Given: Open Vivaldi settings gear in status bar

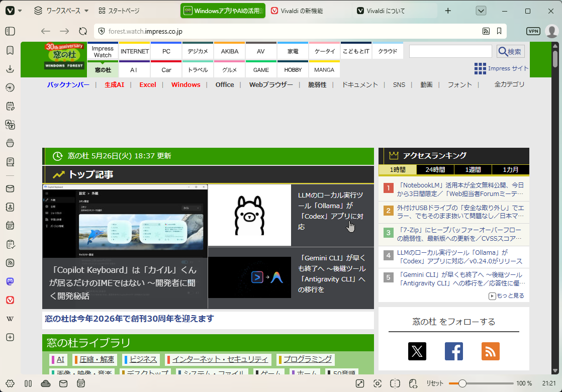Looking at the screenshot, I should 10,383.
